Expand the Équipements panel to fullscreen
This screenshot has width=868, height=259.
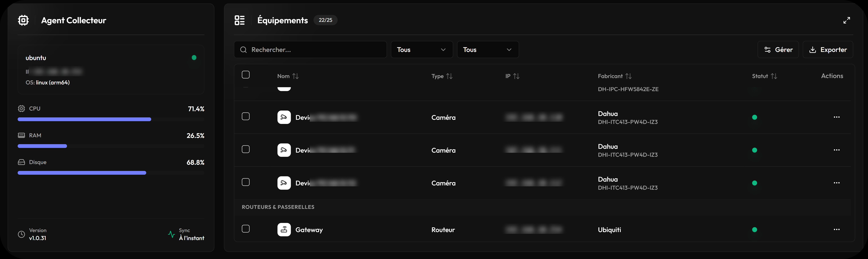click(x=846, y=20)
